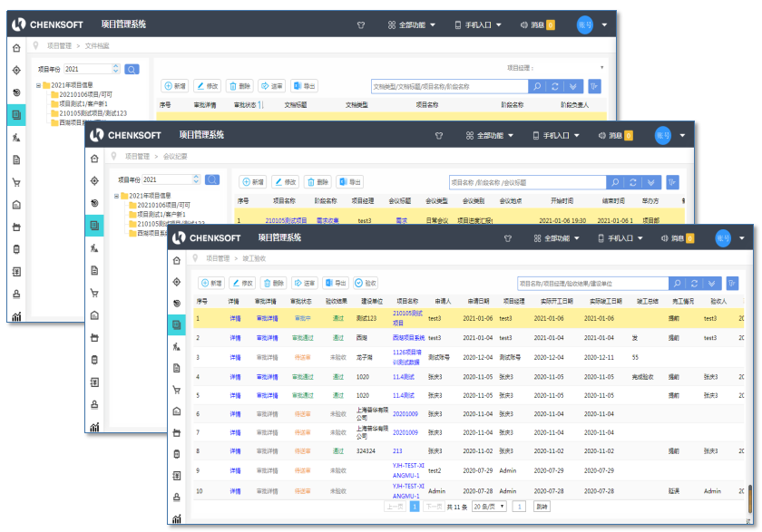Screen dimensions: 762x532
Task: Click the 下一页 pagination button
Action: pos(433,507)
